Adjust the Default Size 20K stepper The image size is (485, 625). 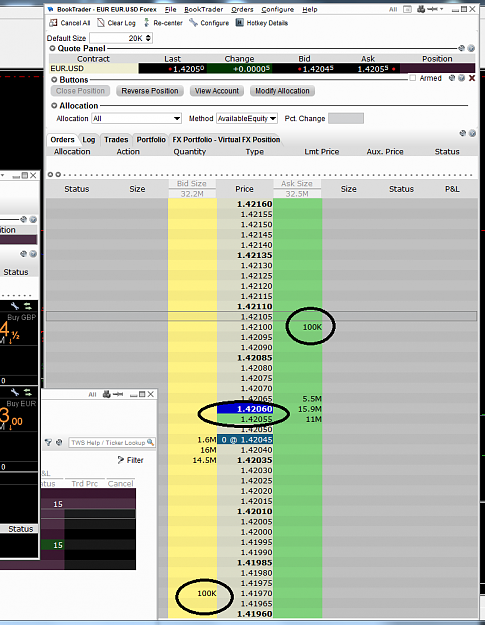pos(148,38)
